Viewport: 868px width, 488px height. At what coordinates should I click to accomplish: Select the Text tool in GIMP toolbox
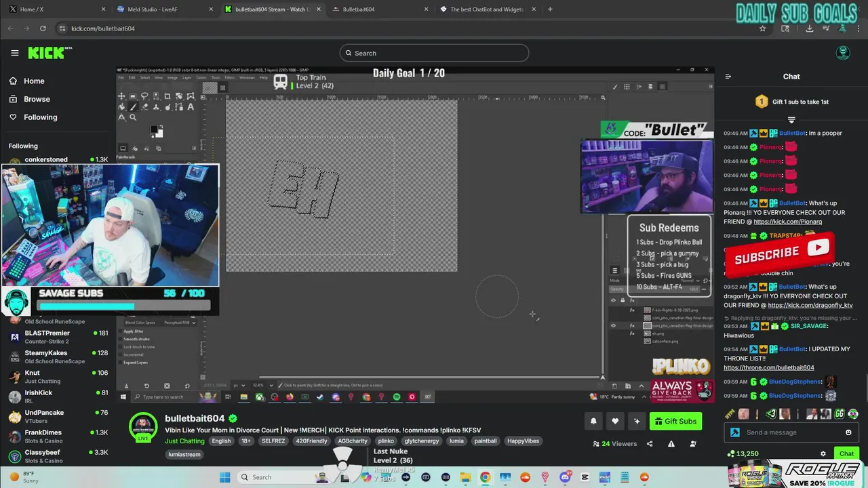coord(191,107)
